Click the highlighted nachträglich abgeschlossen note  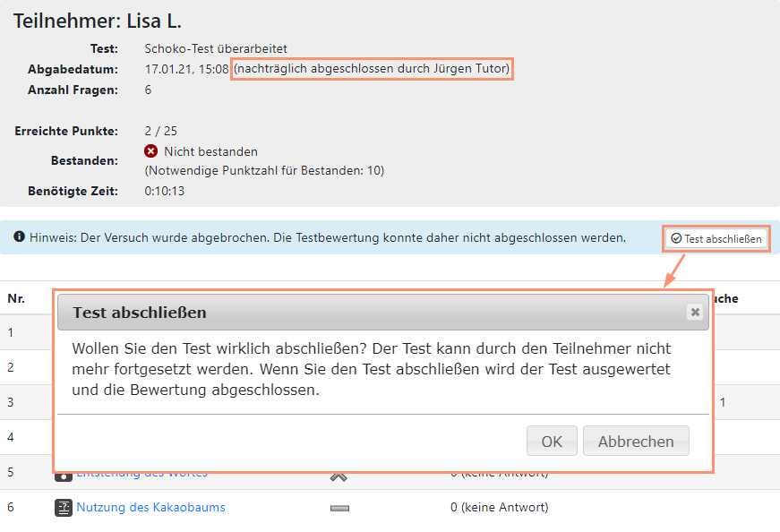pos(373,68)
